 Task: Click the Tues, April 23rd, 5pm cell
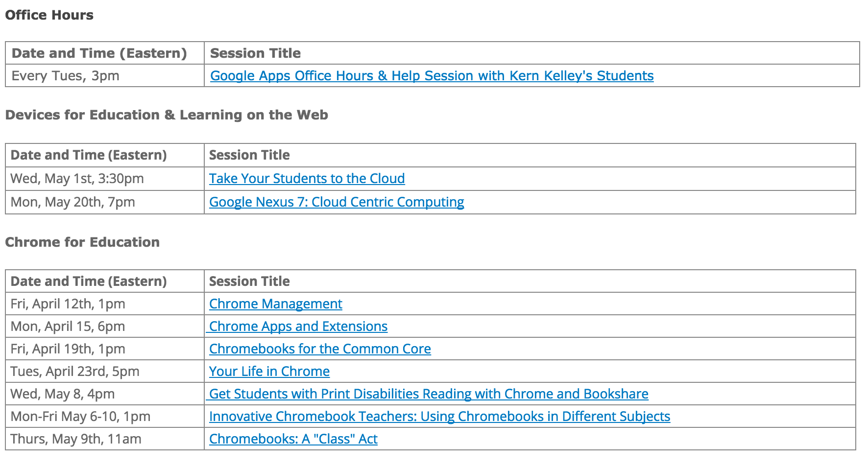point(105,372)
